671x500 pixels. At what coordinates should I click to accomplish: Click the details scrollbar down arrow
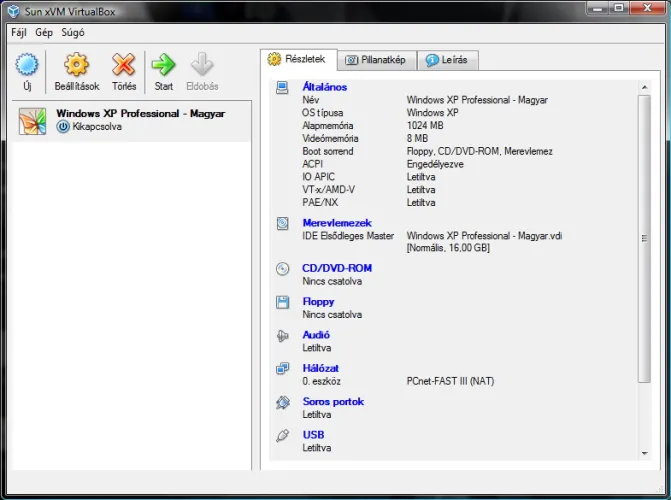coord(644,453)
